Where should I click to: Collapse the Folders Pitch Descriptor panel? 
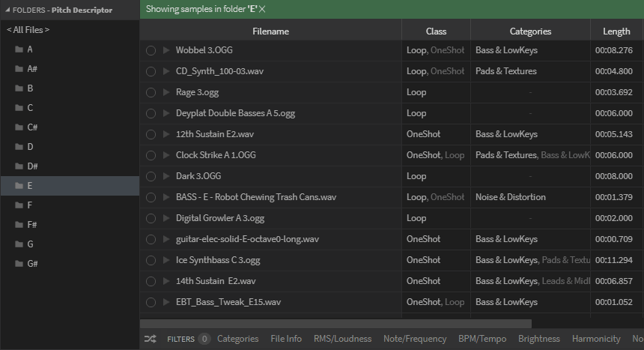7,10
